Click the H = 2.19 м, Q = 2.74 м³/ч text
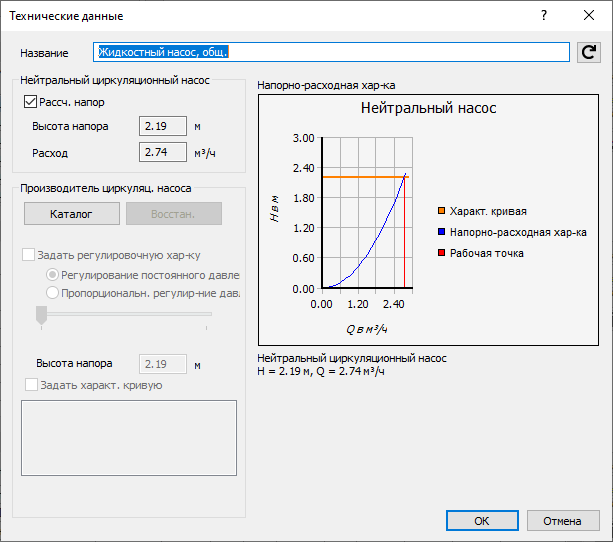 tap(321, 371)
